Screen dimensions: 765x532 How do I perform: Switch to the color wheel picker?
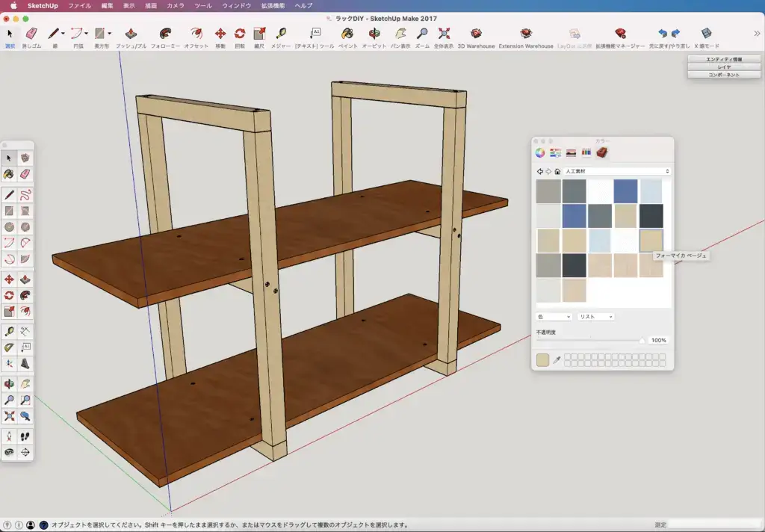539,152
